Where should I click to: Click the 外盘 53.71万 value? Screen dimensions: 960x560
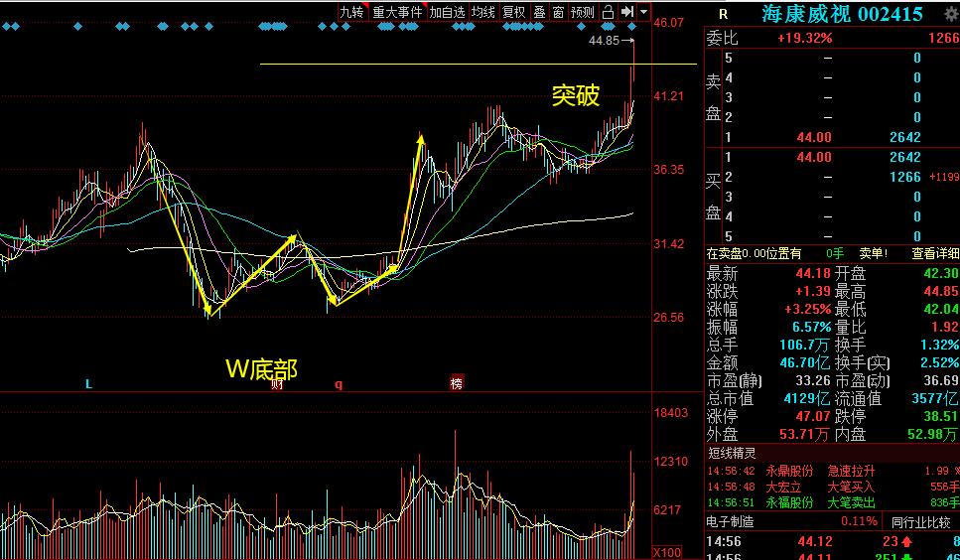[804, 435]
